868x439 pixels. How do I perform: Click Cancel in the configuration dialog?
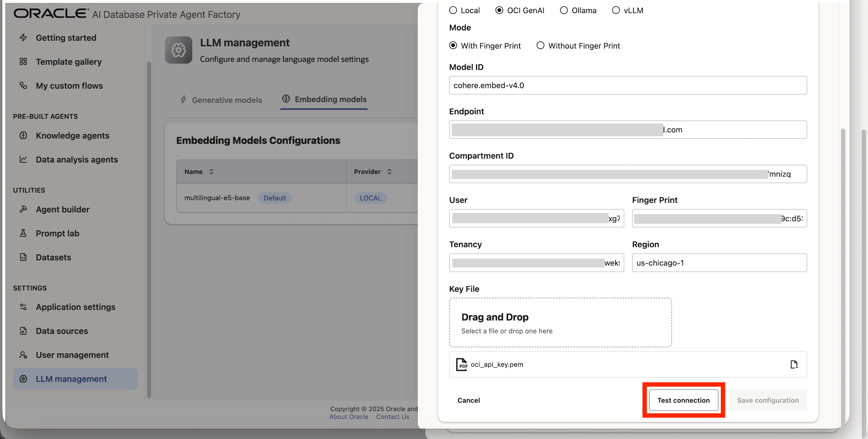(468, 400)
